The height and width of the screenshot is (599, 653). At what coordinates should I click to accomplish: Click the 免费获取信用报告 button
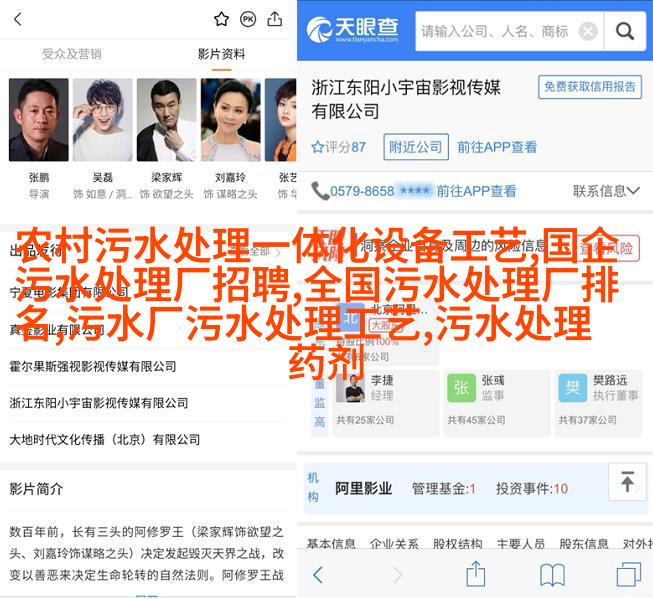pos(590,87)
